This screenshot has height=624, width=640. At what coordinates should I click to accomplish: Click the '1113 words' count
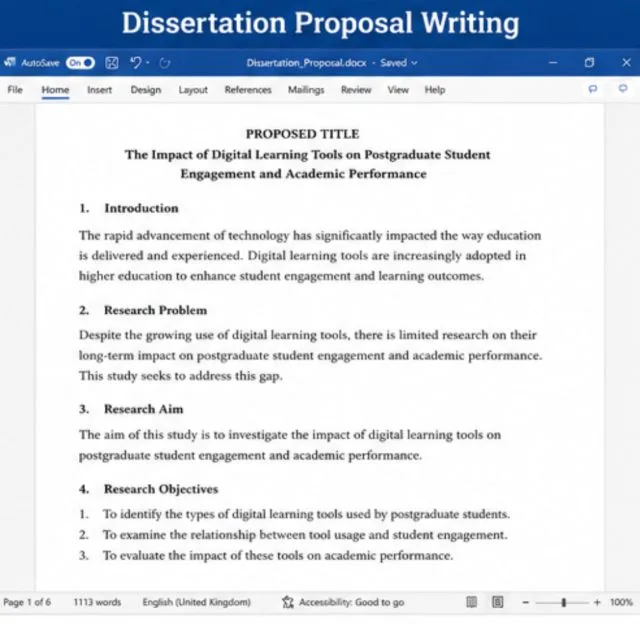pyautogui.click(x=97, y=602)
